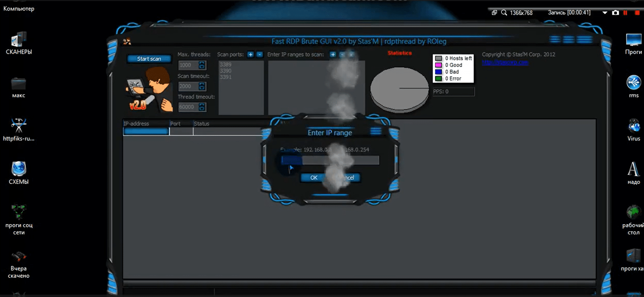This screenshot has width=644, height=297.
Task: Select the Проги desktop icon
Action: pos(633,44)
